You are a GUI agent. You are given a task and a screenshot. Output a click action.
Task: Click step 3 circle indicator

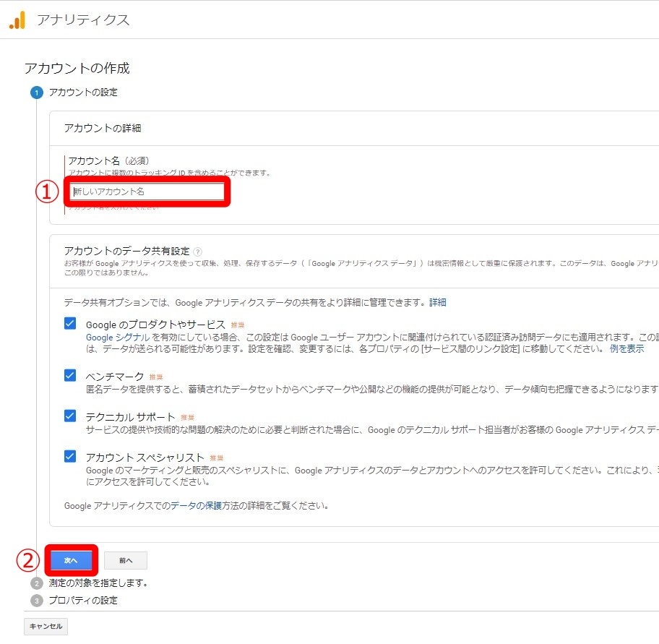tap(37, 601)
